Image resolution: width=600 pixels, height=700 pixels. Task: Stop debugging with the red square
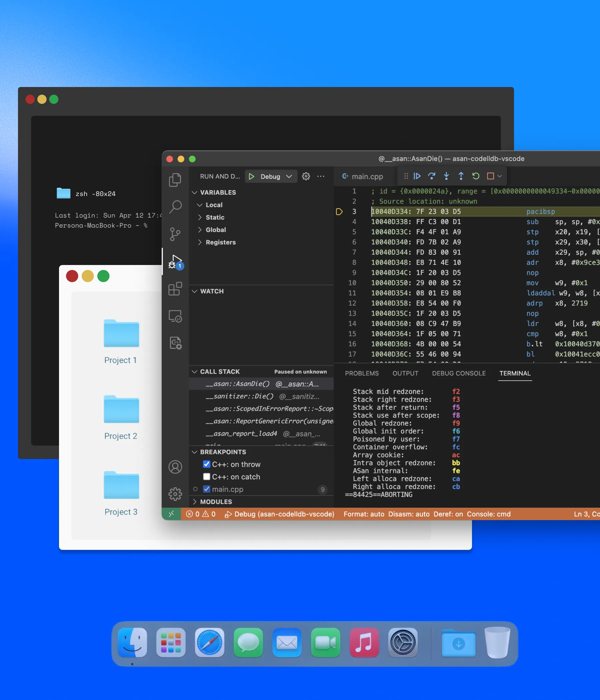coord(490,176)
